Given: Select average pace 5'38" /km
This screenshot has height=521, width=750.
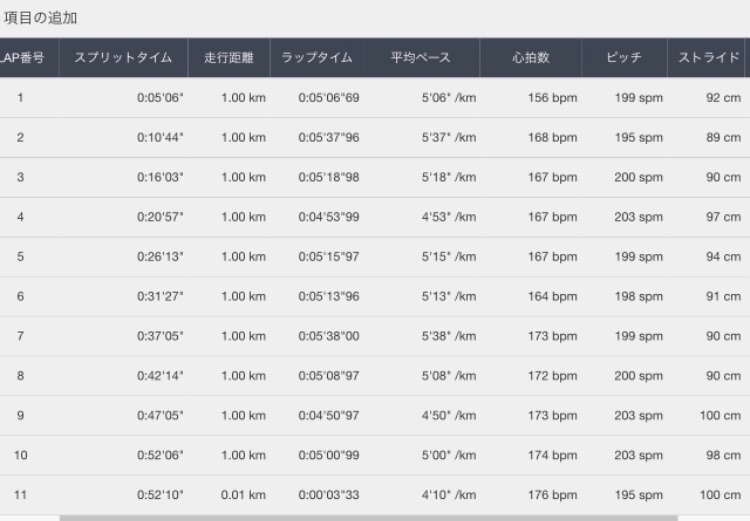Looking at the screenshot, I should [449, 336].
